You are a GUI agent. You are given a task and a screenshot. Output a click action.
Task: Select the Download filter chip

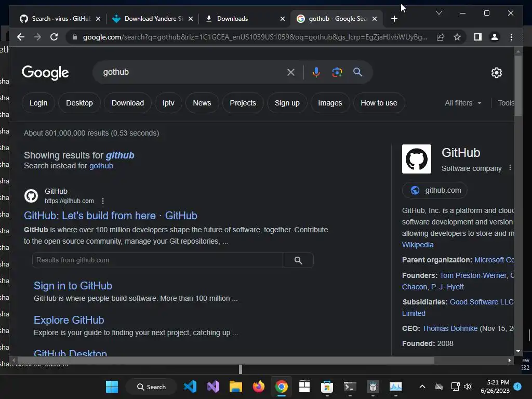pyautogui.click(x=128, y=103)
